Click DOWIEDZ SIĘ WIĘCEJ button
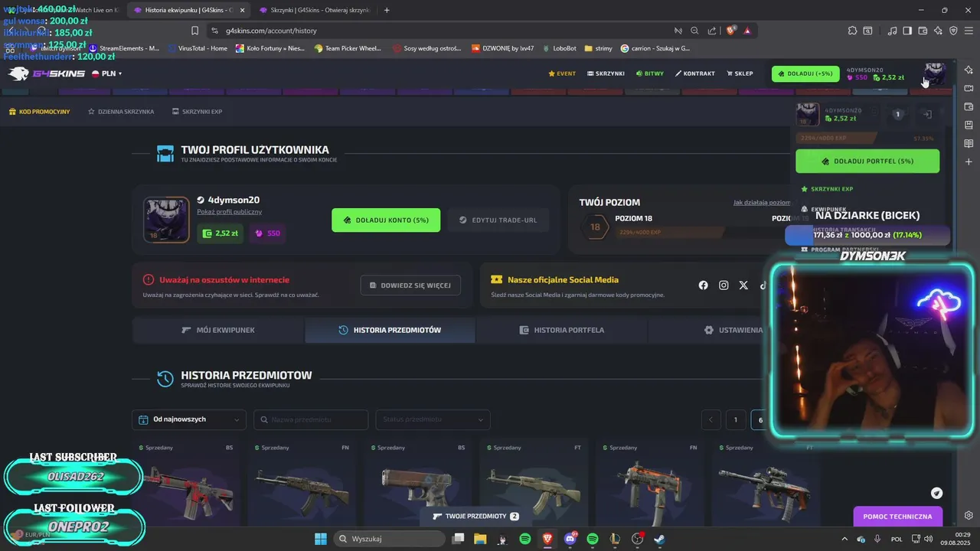This screenshot has height=551, width=980. [x=410, y=285]
